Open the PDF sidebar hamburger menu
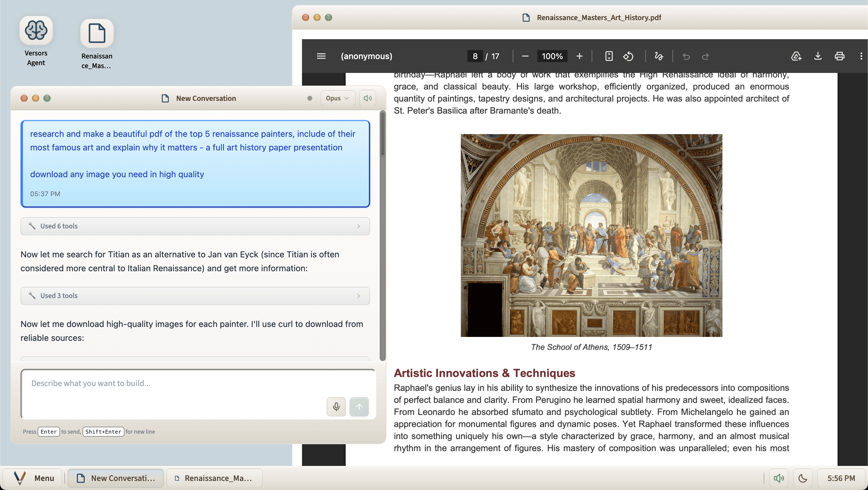 coord(321,56)
